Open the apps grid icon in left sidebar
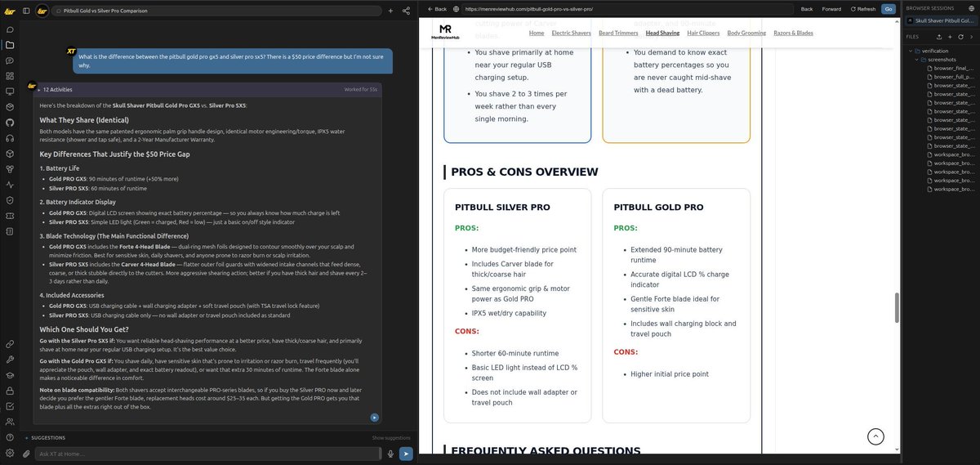 click(10, 75)
